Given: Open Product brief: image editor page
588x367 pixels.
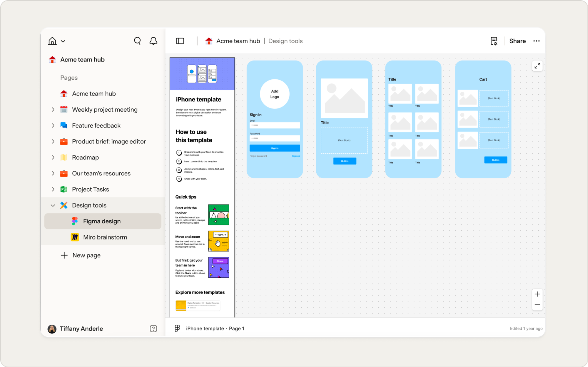Looking at the screenshot, I should [x=109, y=141].
